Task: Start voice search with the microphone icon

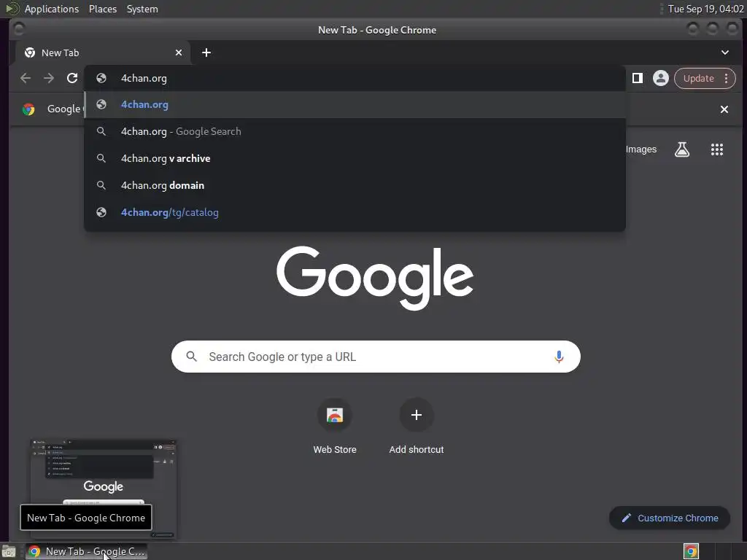Action: pyautogui.click(x=560, y=357)
